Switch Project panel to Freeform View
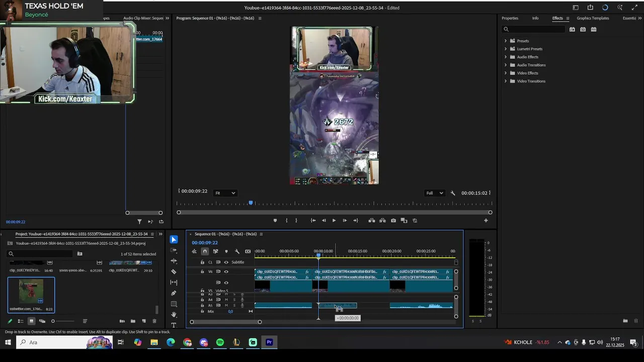The image size is (644, 362). pos(42,321)
